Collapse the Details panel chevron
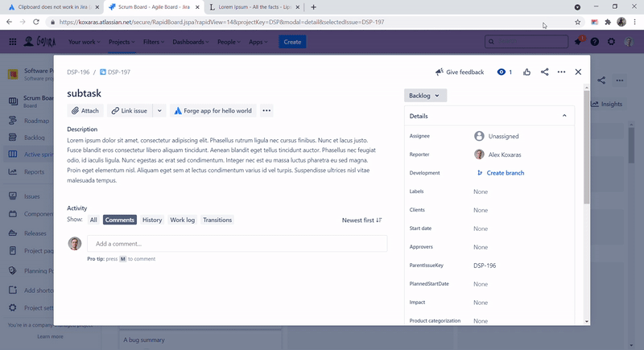This screenshot has width=644, height=350. tap(564, 116)
